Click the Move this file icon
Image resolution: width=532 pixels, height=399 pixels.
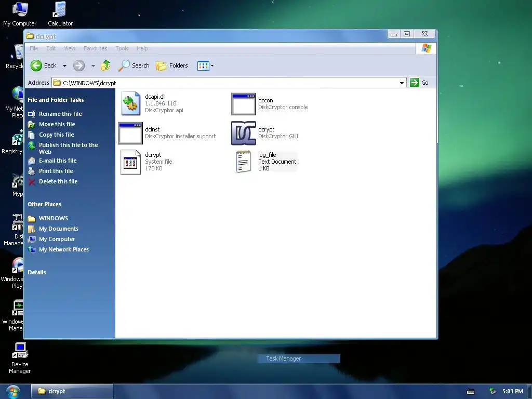(32, 125)
